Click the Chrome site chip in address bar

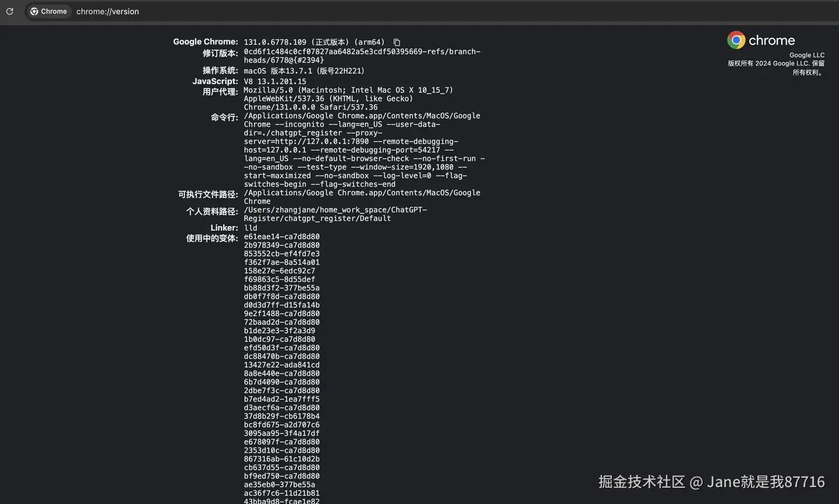tap(48, 11)
